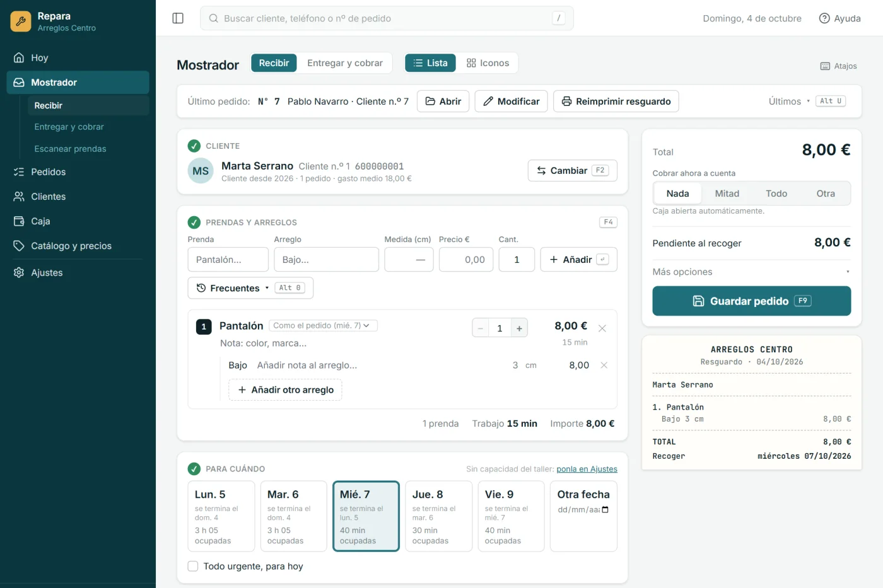This screenshot has width=883, height=588.
Task: Open 'Como el pedido (mié. 7)' dropdown
Action: pos(323,326)
